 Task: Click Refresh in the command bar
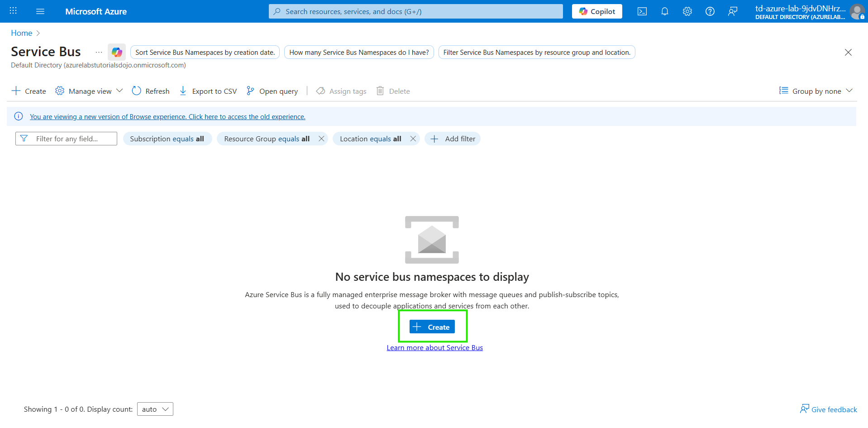pyautogui.click(x=151, y=91)
